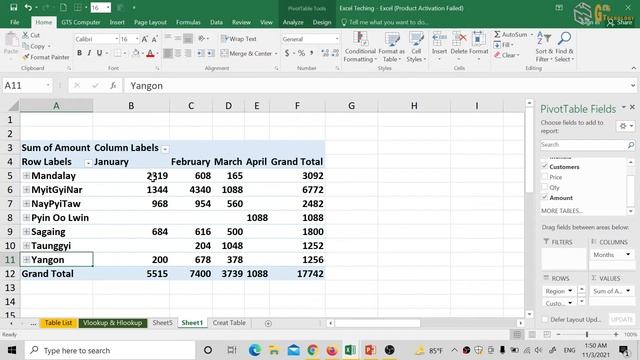This screenshot has height=360, width=640.
Task: Open the Format cells menu
Action: [478, 46]
